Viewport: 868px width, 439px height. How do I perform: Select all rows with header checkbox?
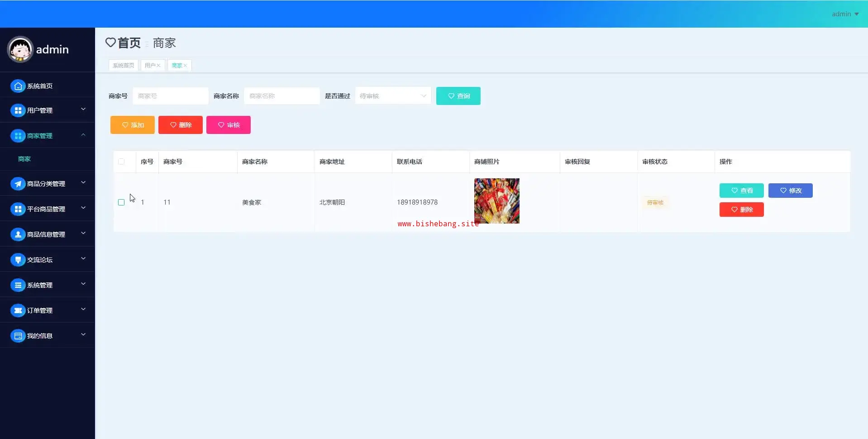pyautogui.click(x=121, y=162)
